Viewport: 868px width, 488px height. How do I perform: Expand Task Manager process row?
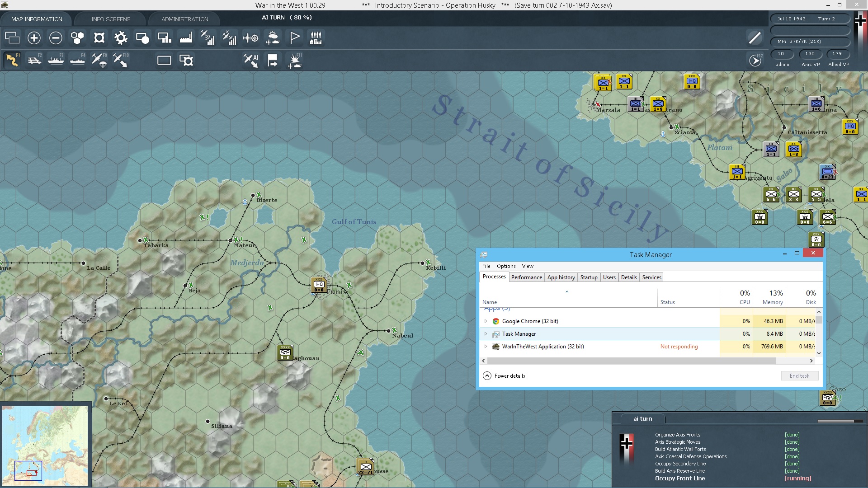486,334
